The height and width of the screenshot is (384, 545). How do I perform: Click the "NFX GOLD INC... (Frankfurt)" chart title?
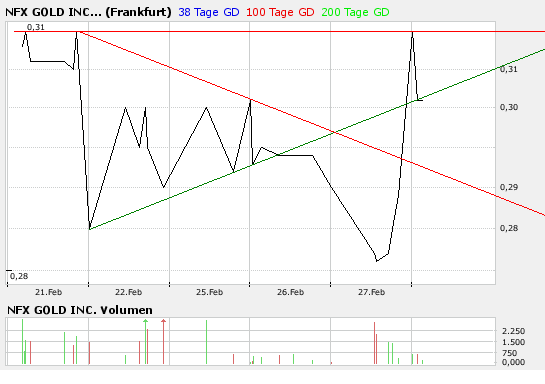point(88,13)
